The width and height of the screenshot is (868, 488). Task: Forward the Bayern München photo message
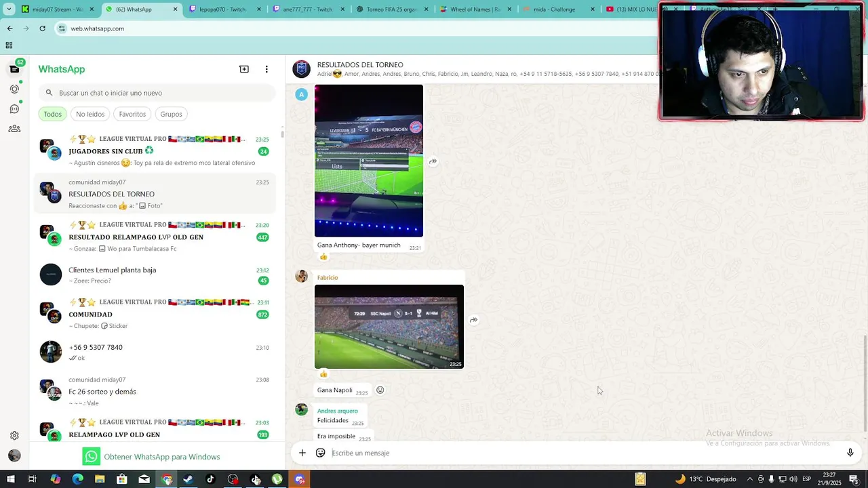pos(433,161)
